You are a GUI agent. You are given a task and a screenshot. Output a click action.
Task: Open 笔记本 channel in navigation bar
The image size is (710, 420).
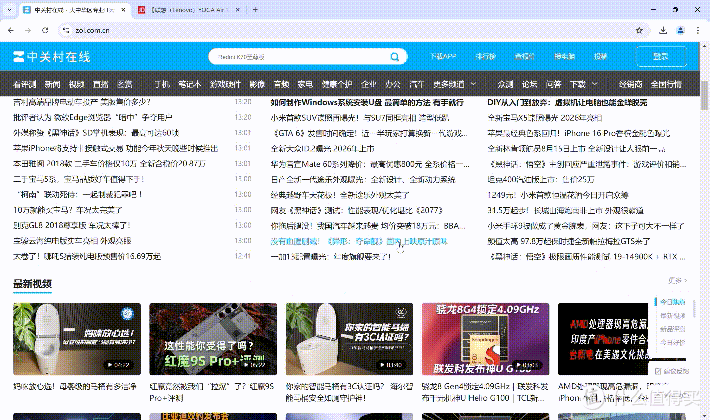point(189,84)
